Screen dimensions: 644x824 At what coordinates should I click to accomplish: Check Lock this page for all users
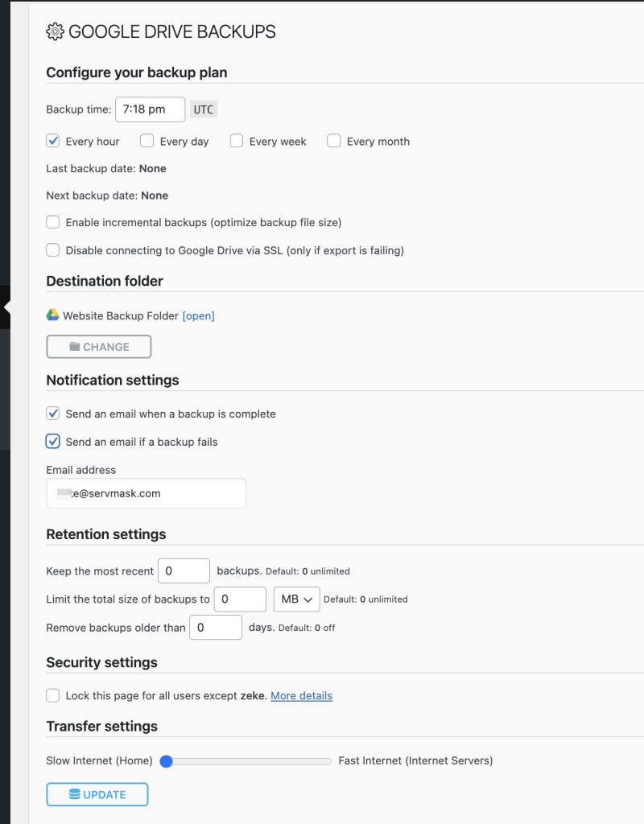[53, 695]
